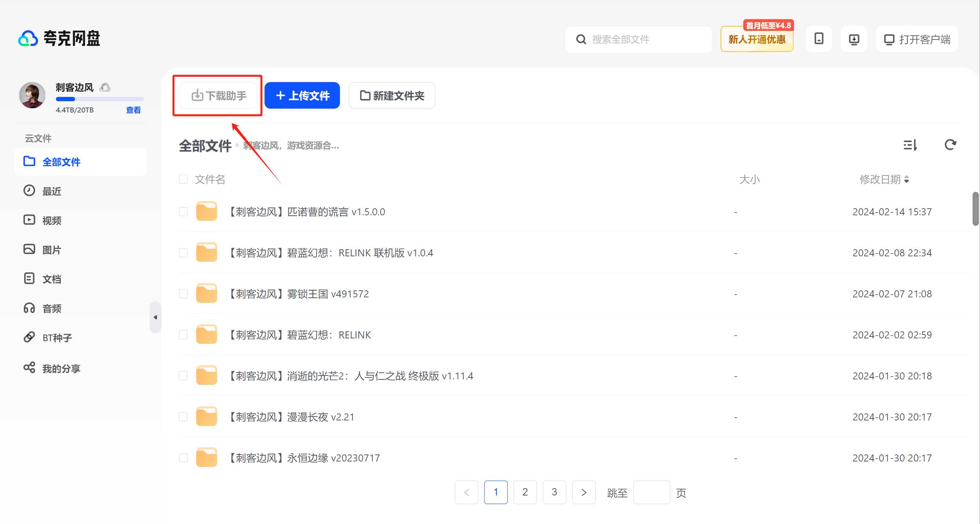980x524 pixels.
Task: Toggle the select-all checkbox beside 文件名
Action: click(x=183, y=179)
